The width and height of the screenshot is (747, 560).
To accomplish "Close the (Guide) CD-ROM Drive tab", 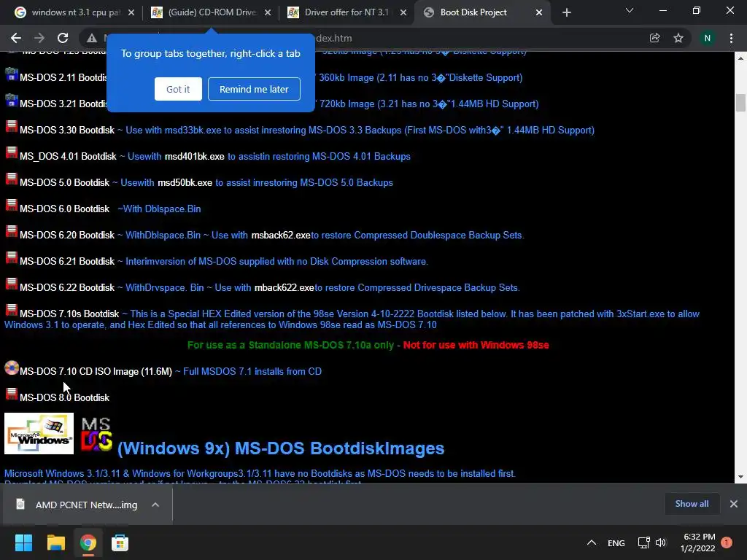I will [x=268, y=12].
